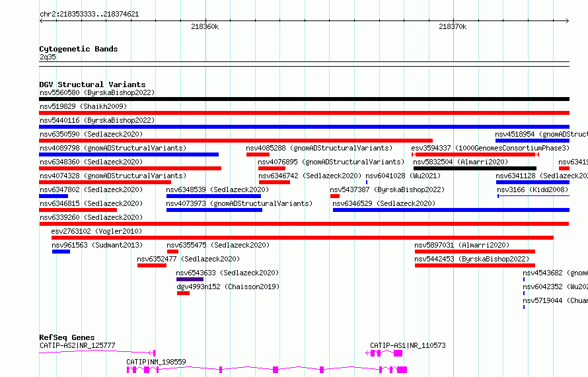Screen dimensions: 588x377
Task: Click the DGV Structural Variants track title
Action: click(x=92, y=85)
